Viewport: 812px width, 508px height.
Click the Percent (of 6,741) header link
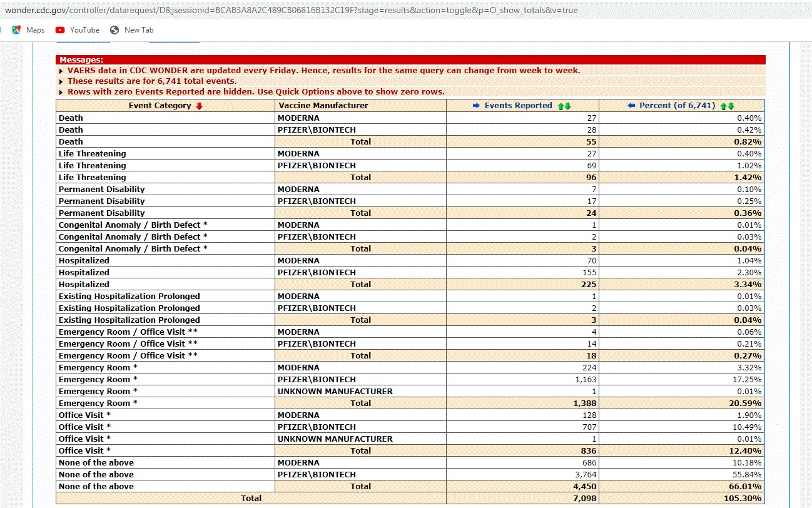coord(677,106)
